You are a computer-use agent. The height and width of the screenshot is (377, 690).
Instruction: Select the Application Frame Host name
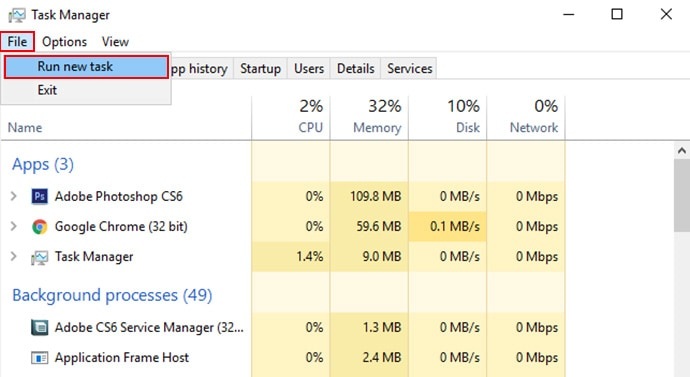pos(122,358)
